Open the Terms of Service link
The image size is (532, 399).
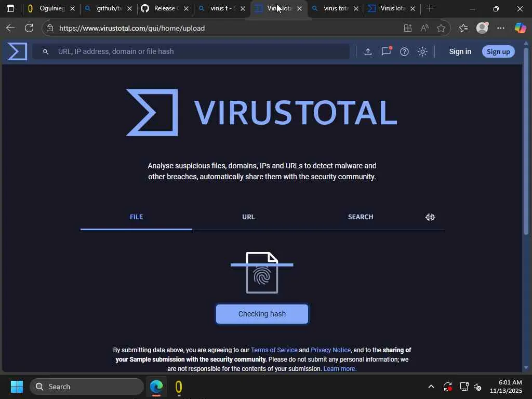274,350
